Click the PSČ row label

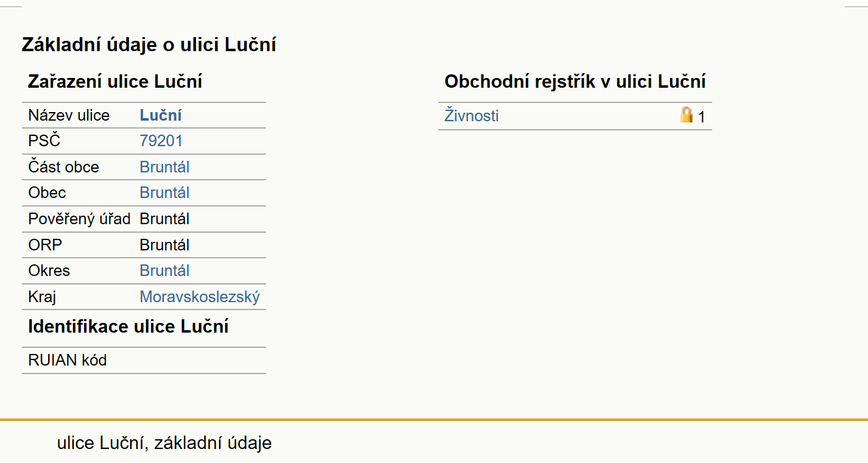[44, 141]
